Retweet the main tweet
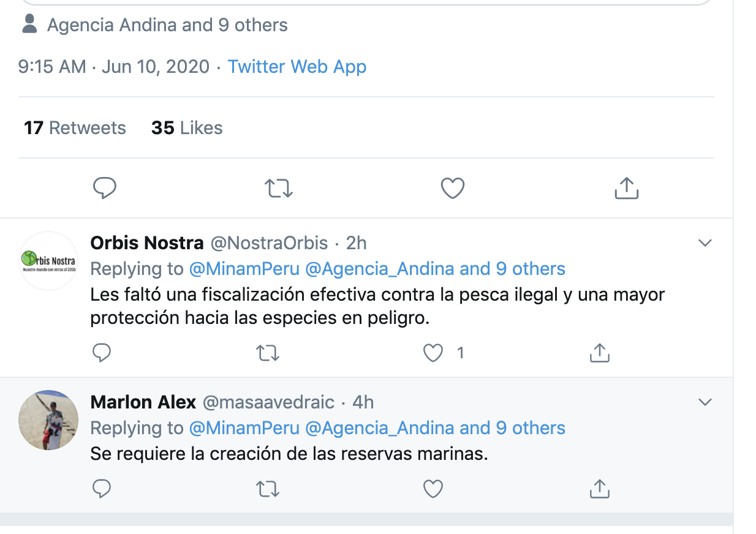Image resolution: width=756 pixels, height=534 pixels. 279,188
